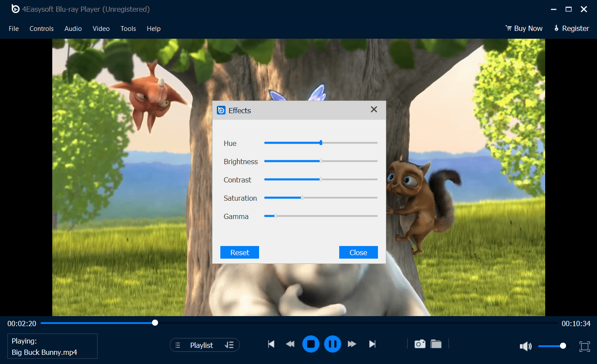Skip to the next track
The width and height of the screenshot is (597, 364).
tap(372, 344)
